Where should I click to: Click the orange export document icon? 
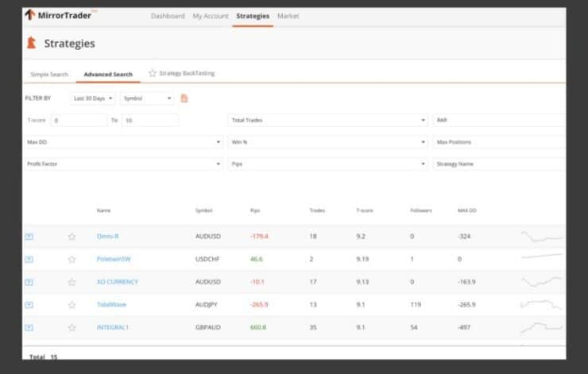184,98
